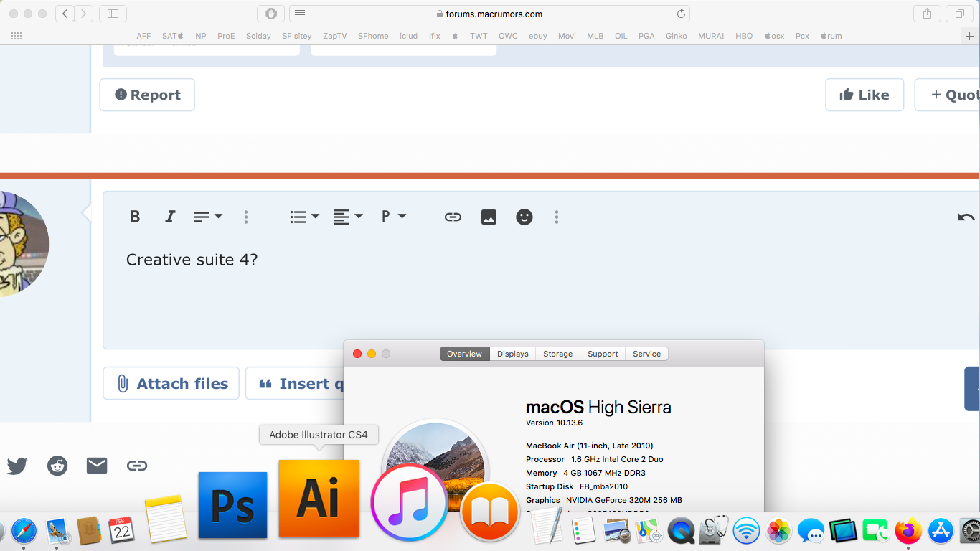Share thread via Reddit icon
The width and height of the screenshot is (980, 551).
point(57,466)
